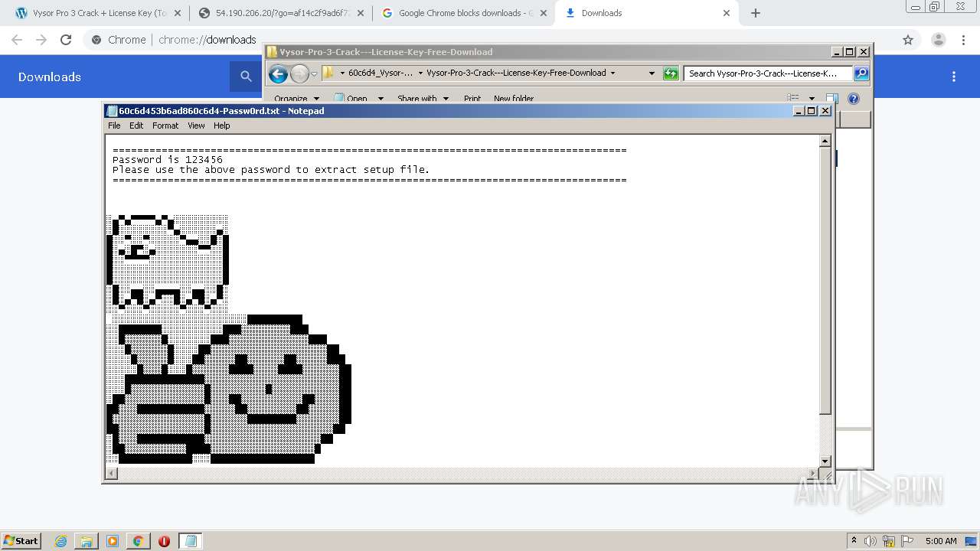
Task: Toggle Explorer preview pane icon
Action: (x=831, y=99)
